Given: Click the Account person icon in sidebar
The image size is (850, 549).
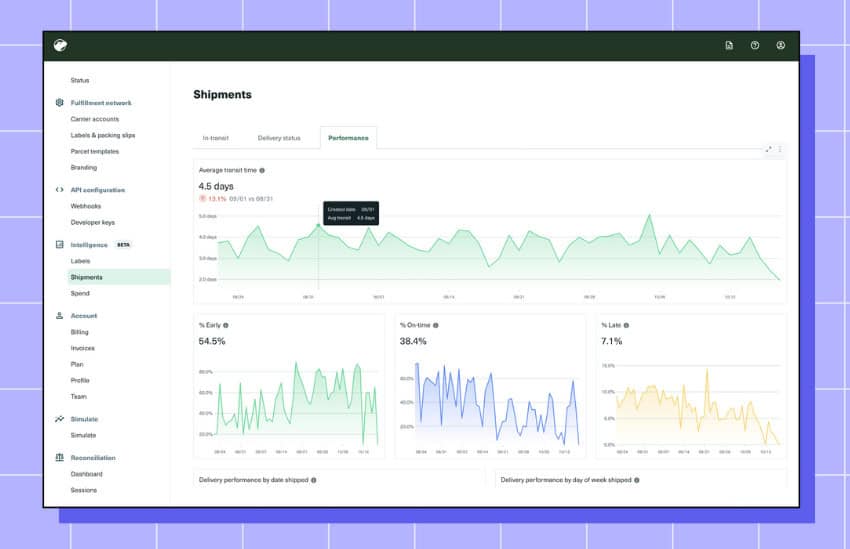Looking at the screenshot, I should (60, 315).
